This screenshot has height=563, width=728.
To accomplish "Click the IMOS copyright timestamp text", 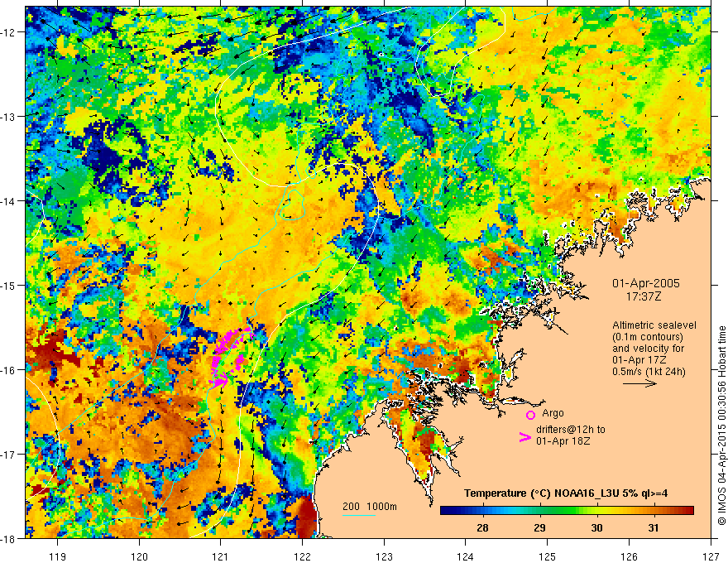I will tap(721, 426).
